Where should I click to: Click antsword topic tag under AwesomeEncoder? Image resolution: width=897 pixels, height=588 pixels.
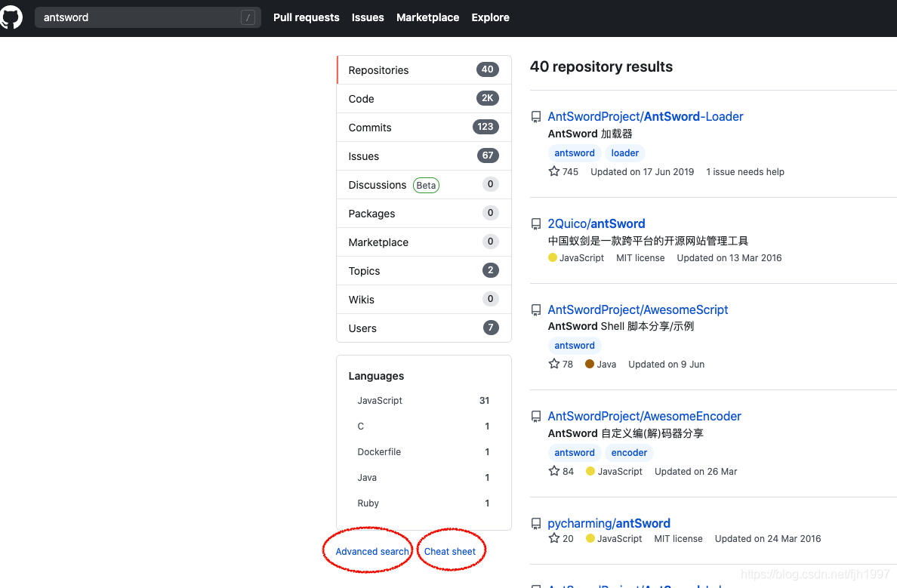[x=575, y=452]
